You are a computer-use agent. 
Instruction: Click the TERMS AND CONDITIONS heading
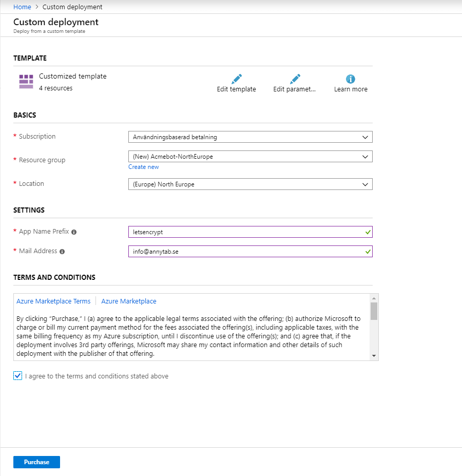pos(54,277)
